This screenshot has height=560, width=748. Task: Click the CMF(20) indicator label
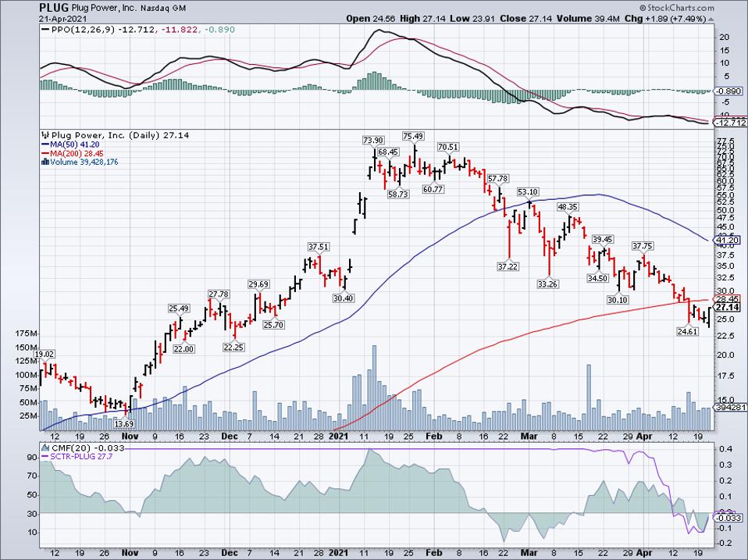point(87,448)
